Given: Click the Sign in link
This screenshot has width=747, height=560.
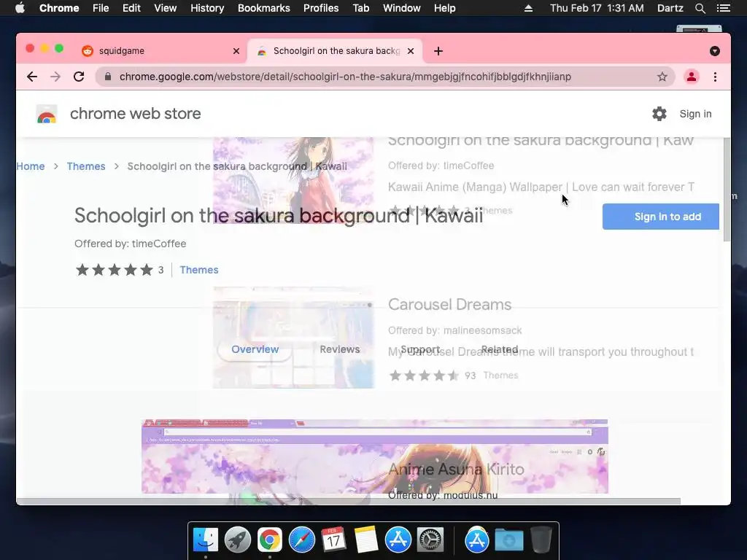Looking at the screenshot, I should point(695,114).
